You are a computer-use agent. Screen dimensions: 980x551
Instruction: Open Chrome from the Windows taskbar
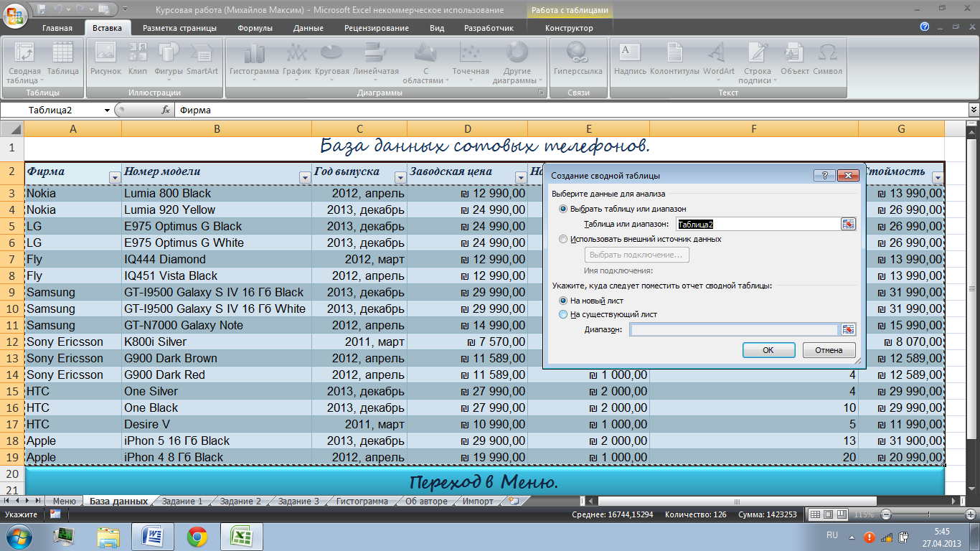197,537
